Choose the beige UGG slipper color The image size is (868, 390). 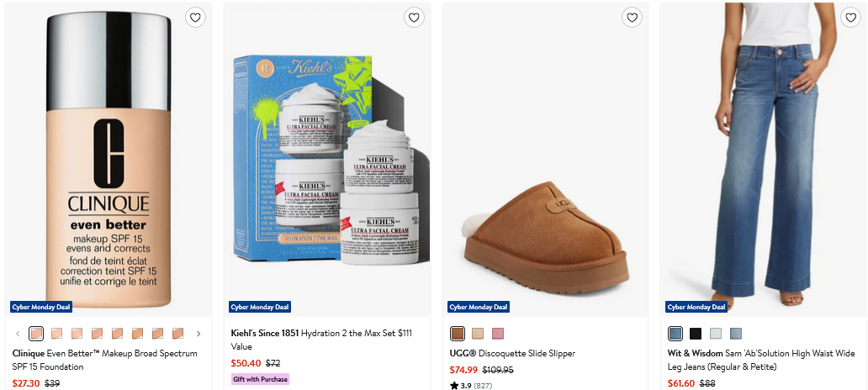478,334
